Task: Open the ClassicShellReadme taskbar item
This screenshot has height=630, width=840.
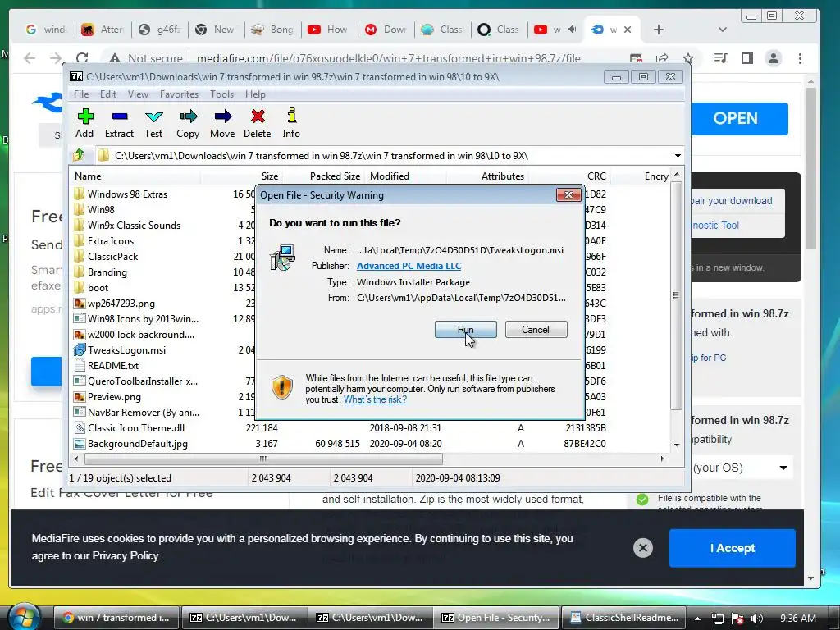Action: click(x=624, y=617)
